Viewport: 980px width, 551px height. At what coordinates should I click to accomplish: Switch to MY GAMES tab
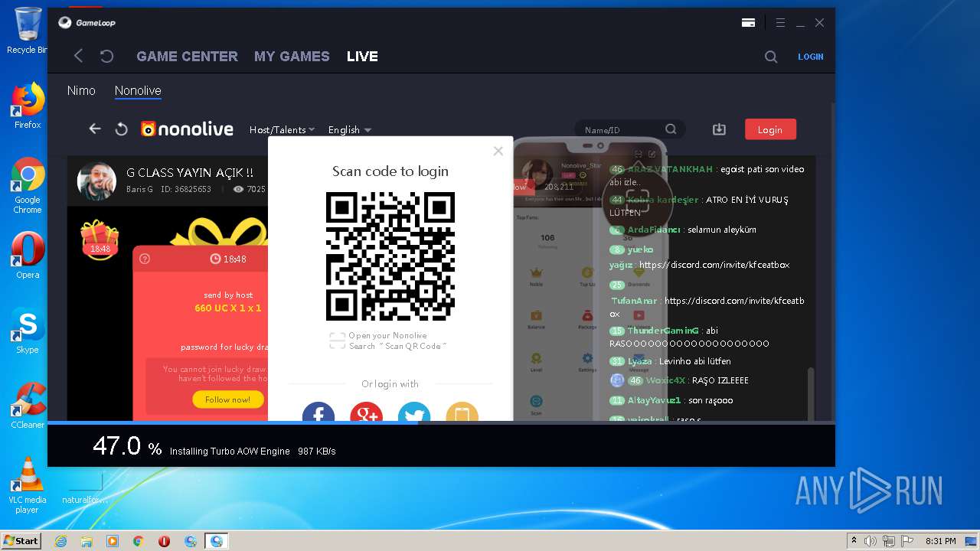point(292,57)
